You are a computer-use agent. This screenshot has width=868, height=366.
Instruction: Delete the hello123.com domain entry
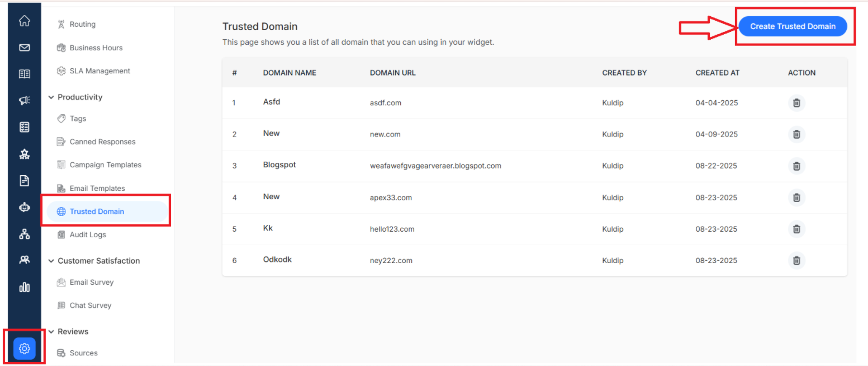pos(796,229)
